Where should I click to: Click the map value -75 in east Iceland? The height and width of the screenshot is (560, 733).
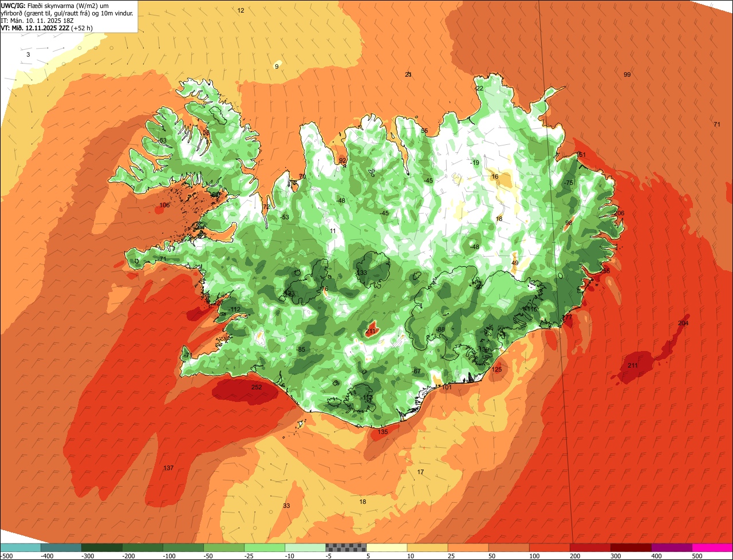(x=568, y=182)
